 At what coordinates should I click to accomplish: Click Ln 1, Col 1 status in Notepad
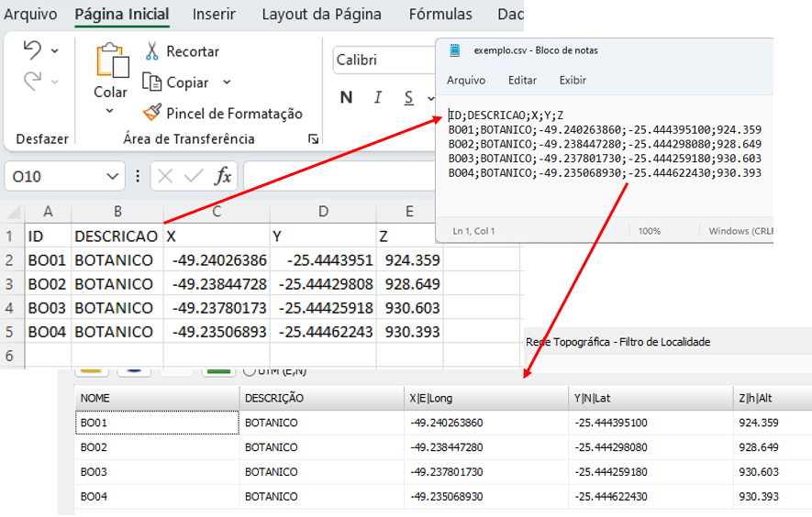pos(473,231)
